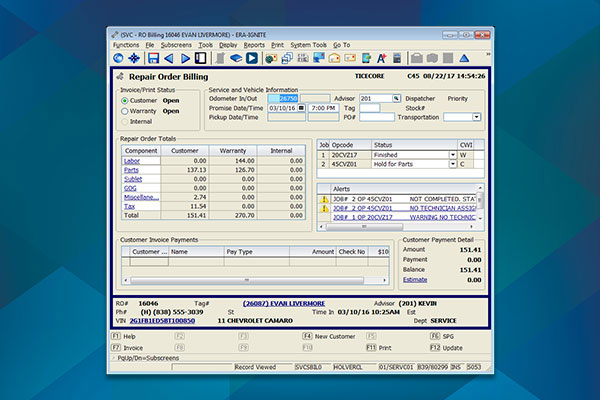Expand the Finished status dropdown for job 1

453,155
